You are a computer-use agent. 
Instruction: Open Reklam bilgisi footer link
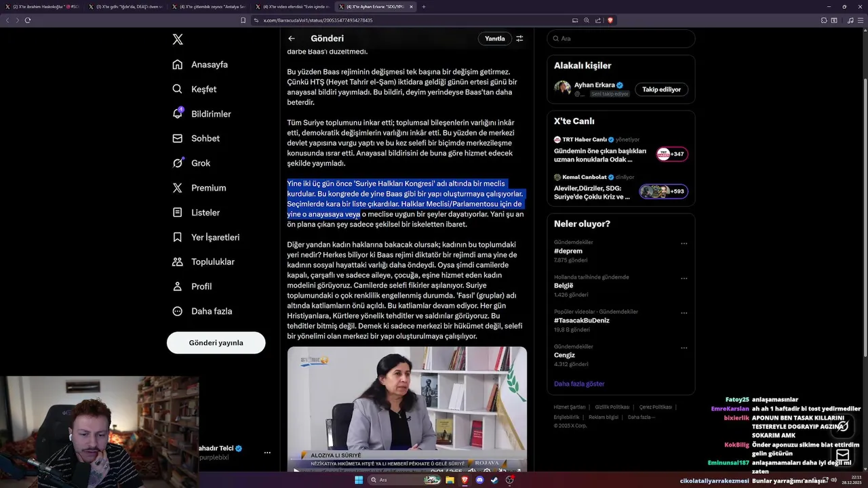(x=604, y=418)
